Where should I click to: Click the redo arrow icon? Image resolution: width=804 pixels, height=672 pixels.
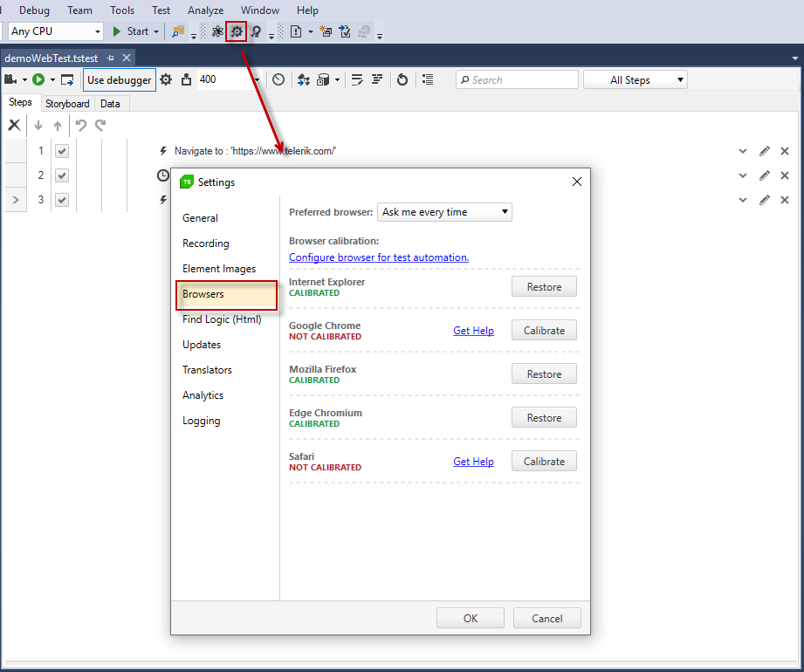100,125
